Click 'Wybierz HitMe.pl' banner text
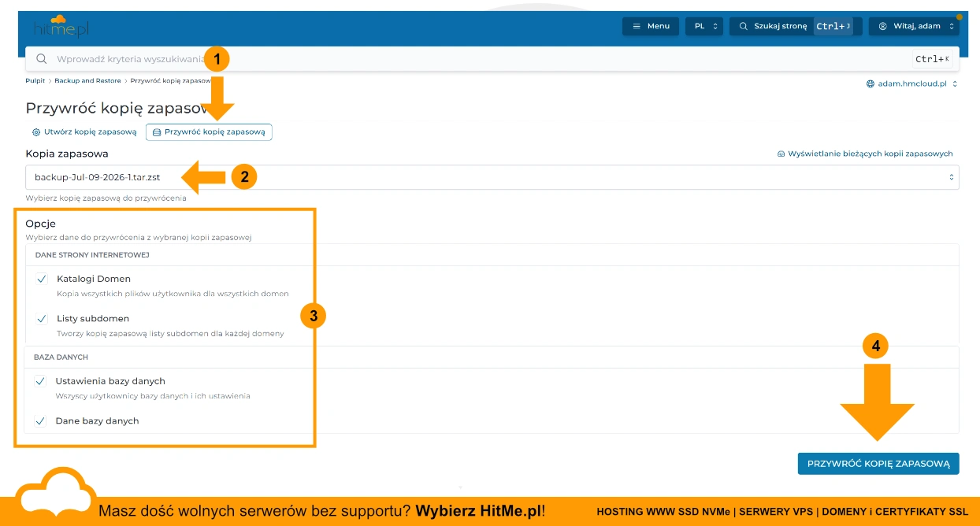This screenshot has height=526, width=980. [480, 511]
